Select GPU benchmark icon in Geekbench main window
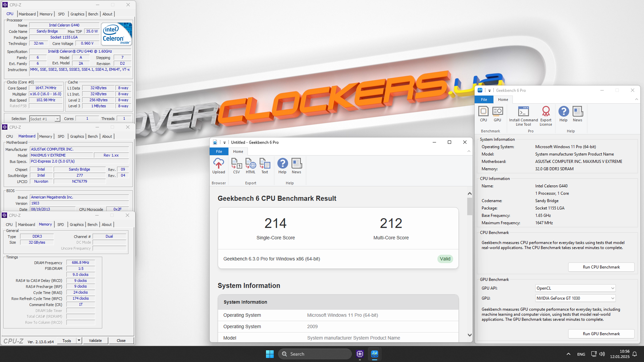The image size is (644, 362). 497,114
